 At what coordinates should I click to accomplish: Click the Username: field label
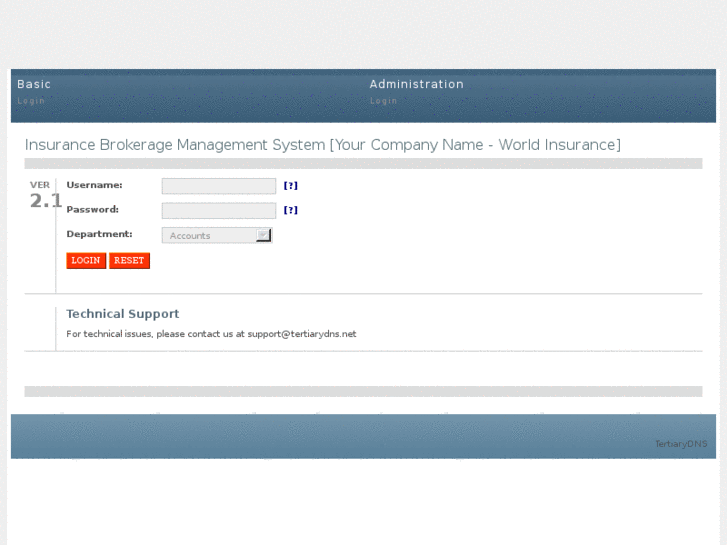[95, 185]
